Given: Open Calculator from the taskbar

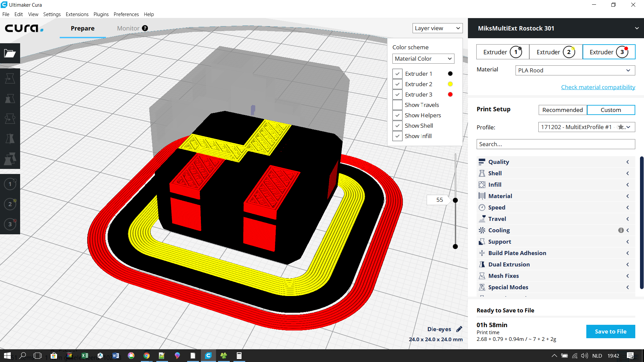Looking at the screenshot, I should tap(239, 356).
